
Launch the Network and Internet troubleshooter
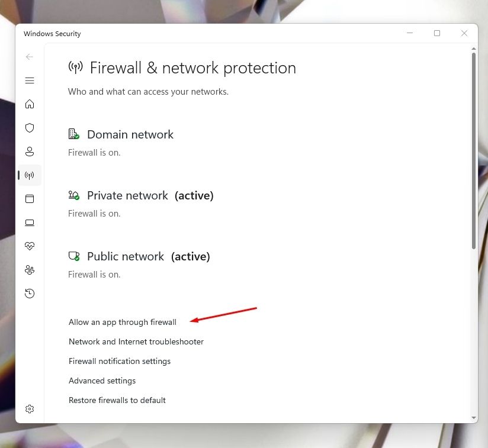[136, 341]
